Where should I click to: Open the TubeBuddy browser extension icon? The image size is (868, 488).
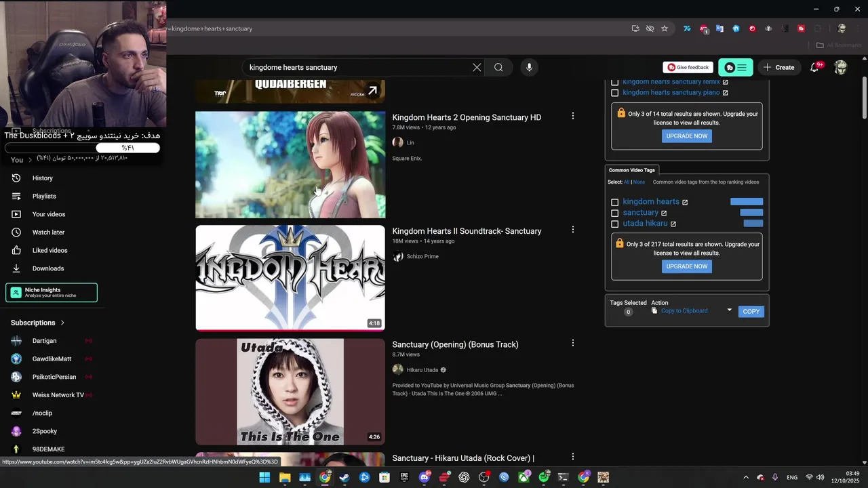(801, 28)
